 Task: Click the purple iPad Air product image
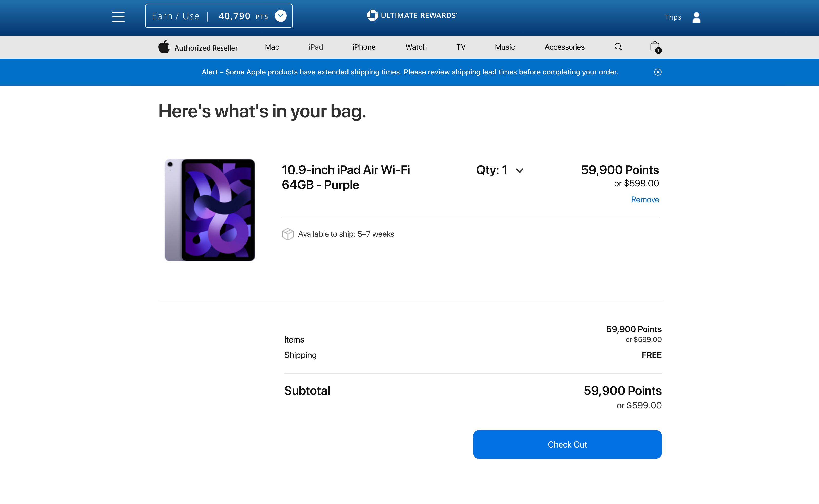pyautogui.click(x=210, y=210)
